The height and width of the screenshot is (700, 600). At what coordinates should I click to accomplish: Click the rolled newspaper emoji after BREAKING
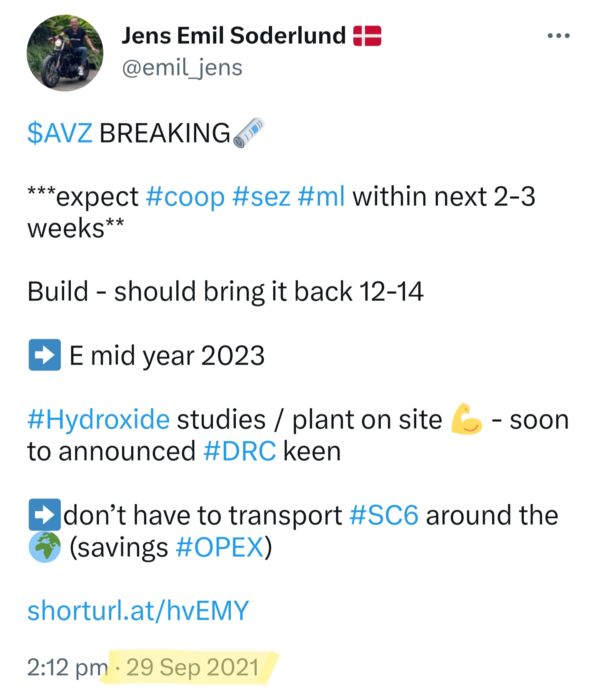pyautogui.click(x=249, y=133)
